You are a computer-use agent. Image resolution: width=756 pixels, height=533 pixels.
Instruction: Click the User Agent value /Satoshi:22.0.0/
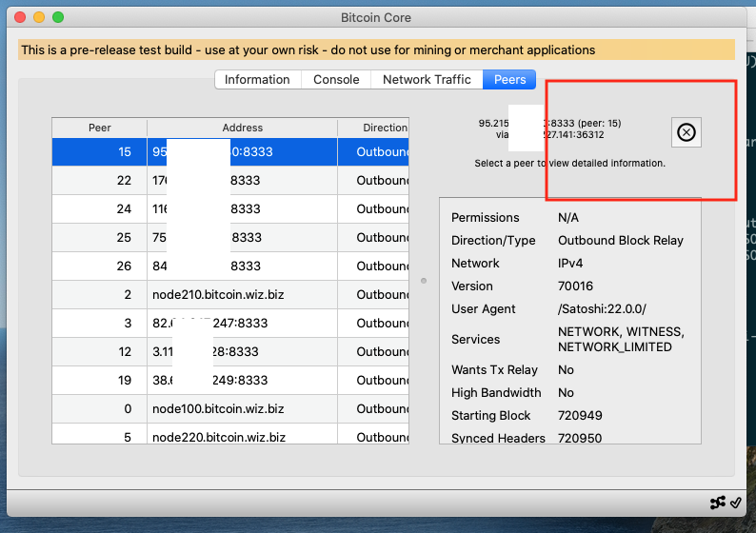tap(602, 309)
